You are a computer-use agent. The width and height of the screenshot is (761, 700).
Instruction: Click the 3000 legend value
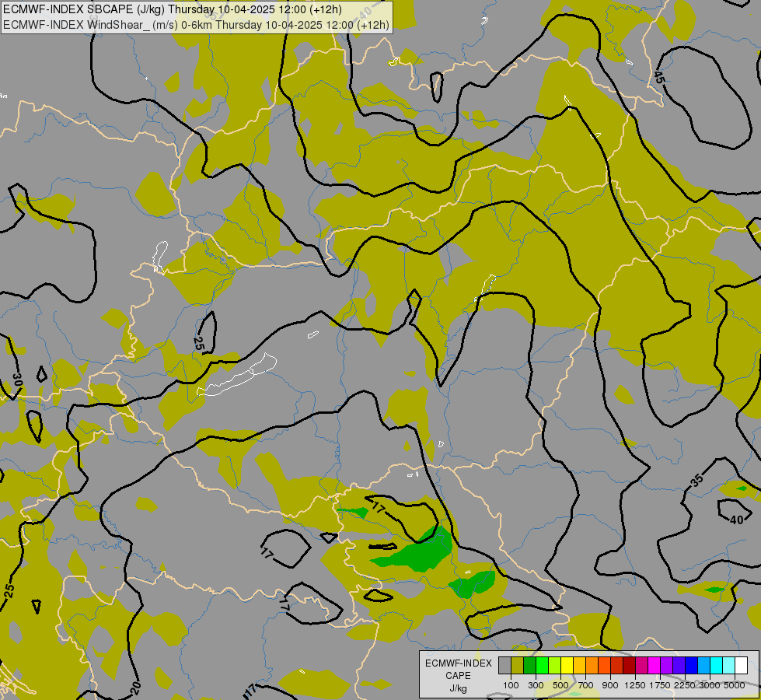[x=710, y=685]
